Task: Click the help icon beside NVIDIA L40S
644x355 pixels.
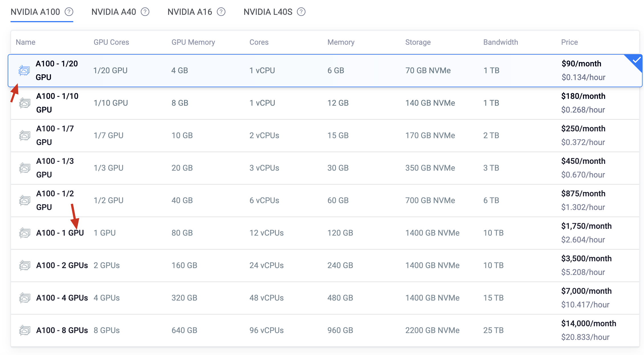Action: point(301,12)
